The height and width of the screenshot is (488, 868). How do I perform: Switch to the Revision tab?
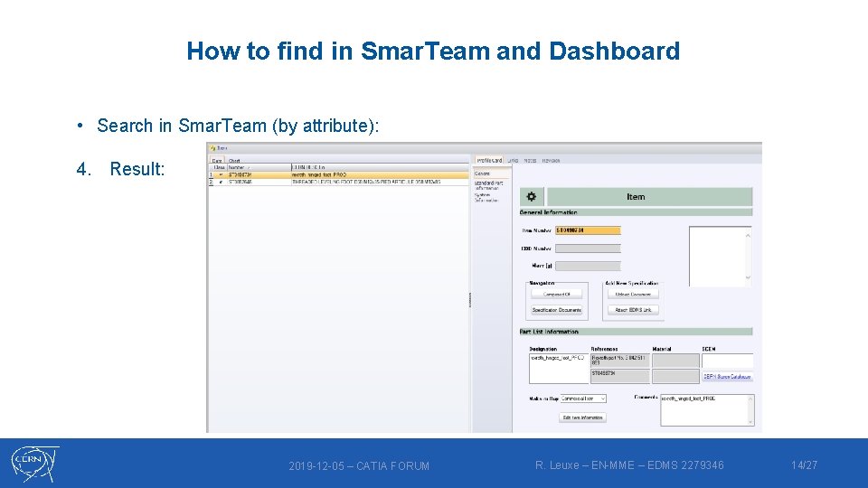coord(551,161)
